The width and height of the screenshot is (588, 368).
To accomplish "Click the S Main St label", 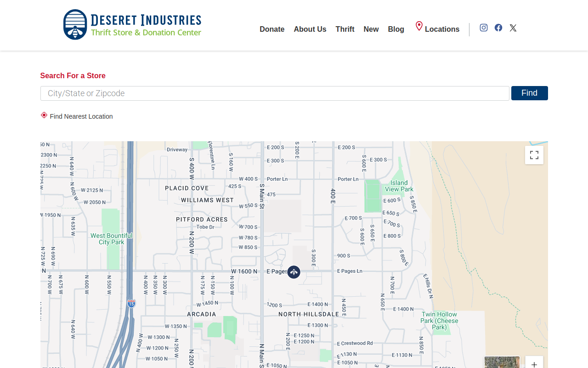I will coord(262,196).
